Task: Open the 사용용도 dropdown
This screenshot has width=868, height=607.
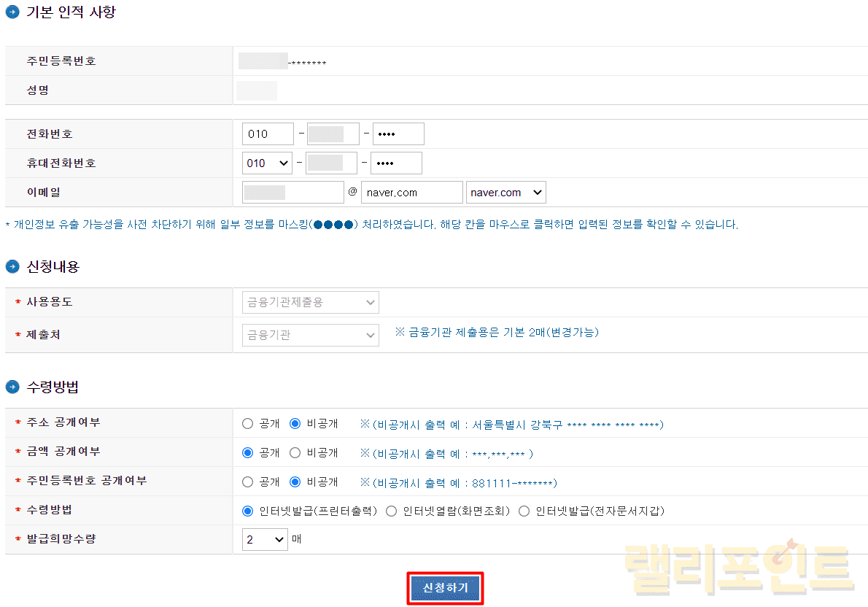Action: [x=310, y=302]
